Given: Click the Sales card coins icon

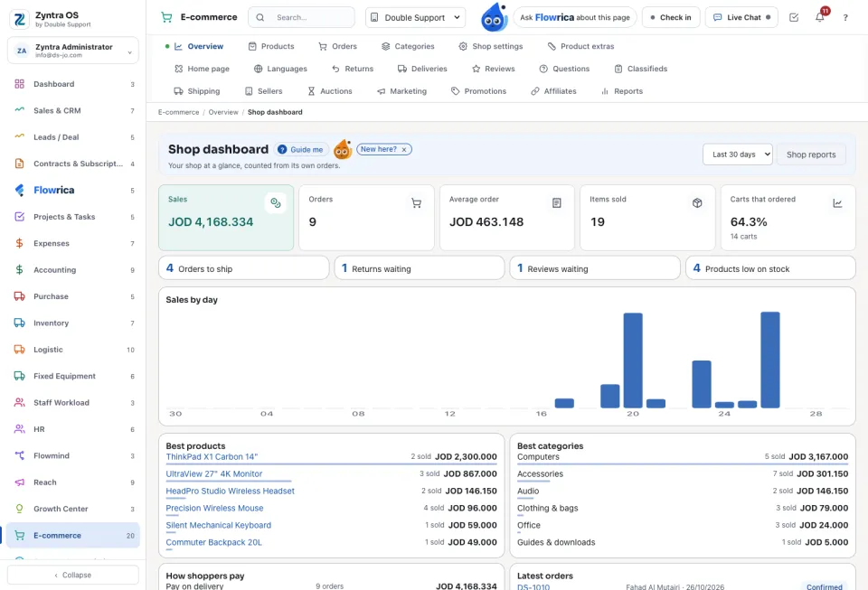Looking at the screenshot, I should (276, 203).
